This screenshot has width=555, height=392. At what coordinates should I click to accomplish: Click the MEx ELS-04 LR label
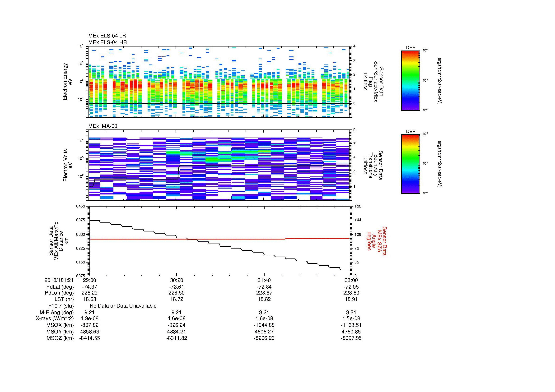pyautogui.click(x=107, y=36)
